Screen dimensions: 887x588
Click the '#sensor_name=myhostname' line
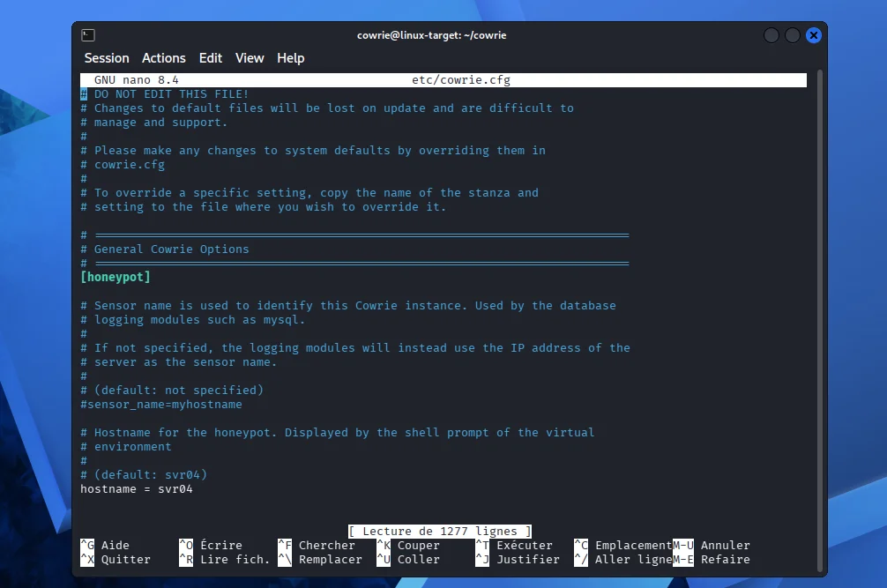[x=161, y=405]
